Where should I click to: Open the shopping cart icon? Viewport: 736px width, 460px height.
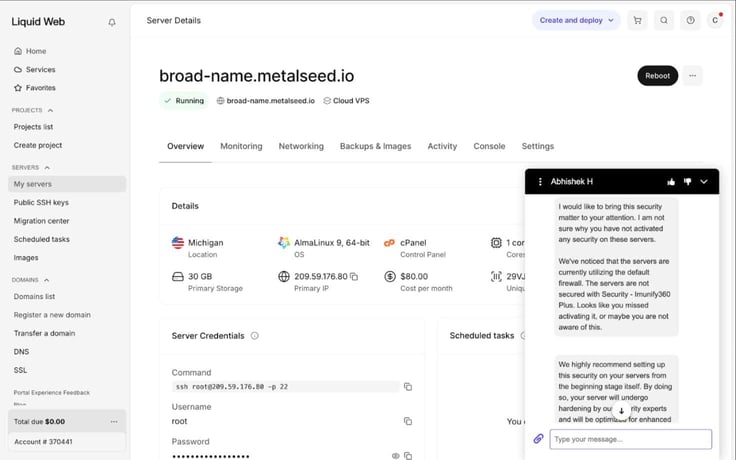637,20
